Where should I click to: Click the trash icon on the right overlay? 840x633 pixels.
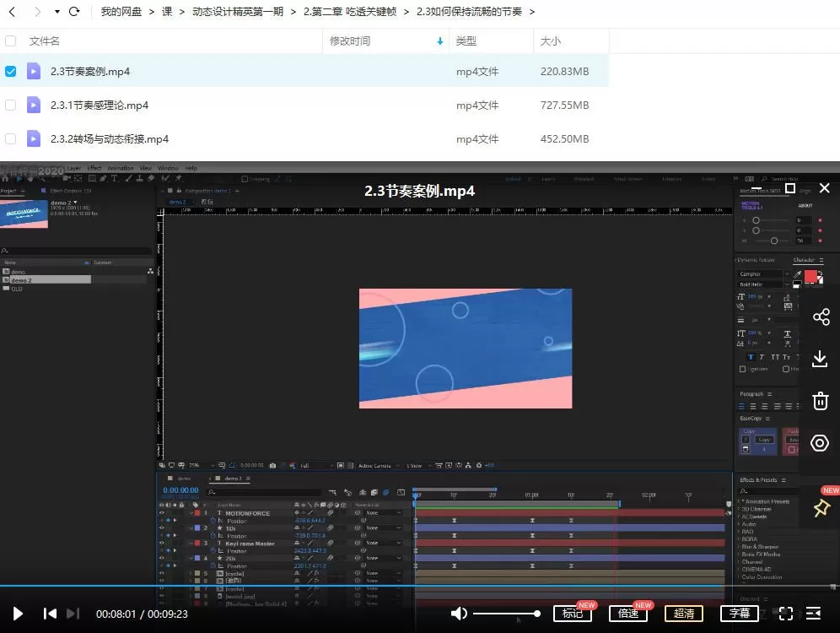[821, 401]
